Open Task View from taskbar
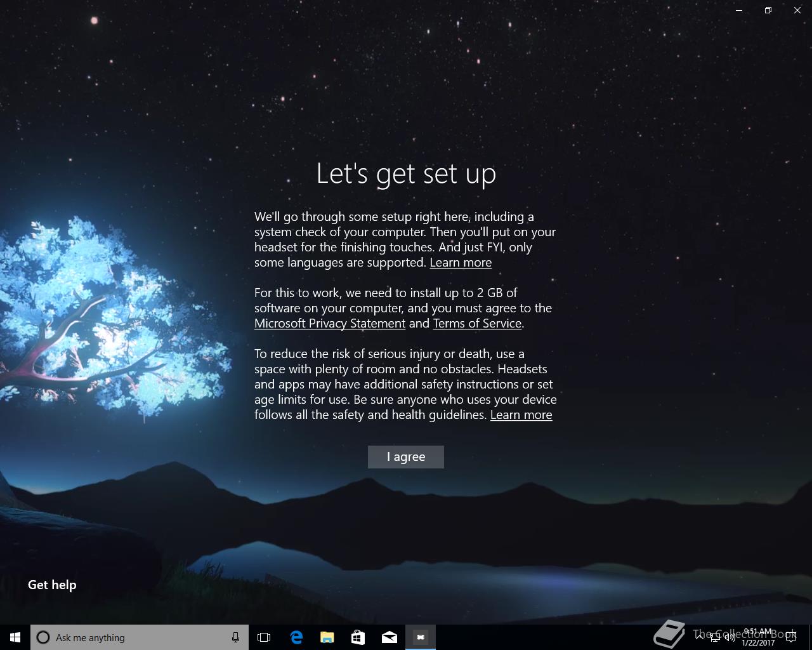Screen dimensions: 812x650 click(x=264, y=637)
